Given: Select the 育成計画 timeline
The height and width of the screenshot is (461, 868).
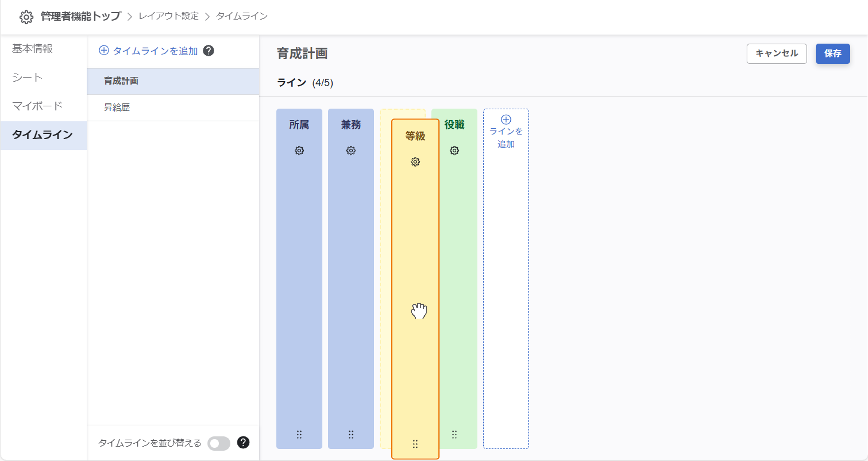Looking at the screenshot, I should pos(121,81).
